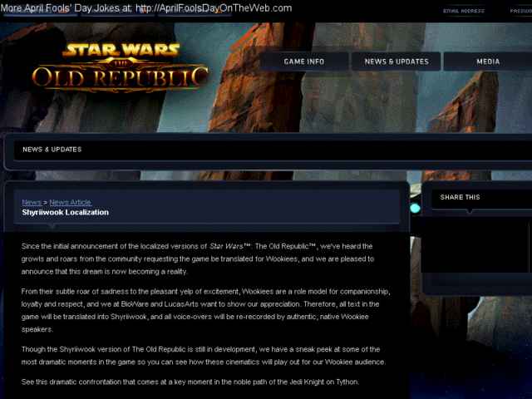Follow the News breadcrumb link
Image resolution: width=532 pixels, height=399 pixels.
pos(32,202)
